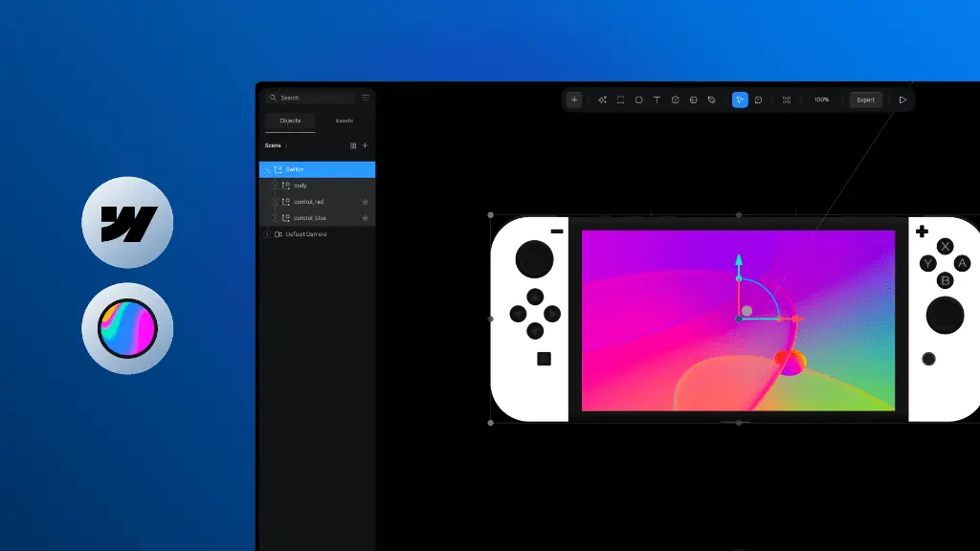Image resolution: width=980 pixels, height=551 pixels.
Task: Click the A button on right controller
Action: [962, 263]
